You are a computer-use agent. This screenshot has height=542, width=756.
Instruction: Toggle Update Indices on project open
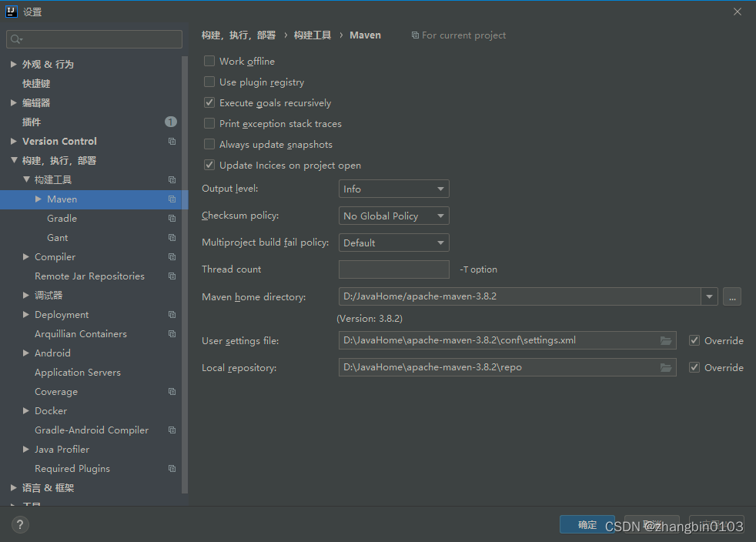point(209,165)
